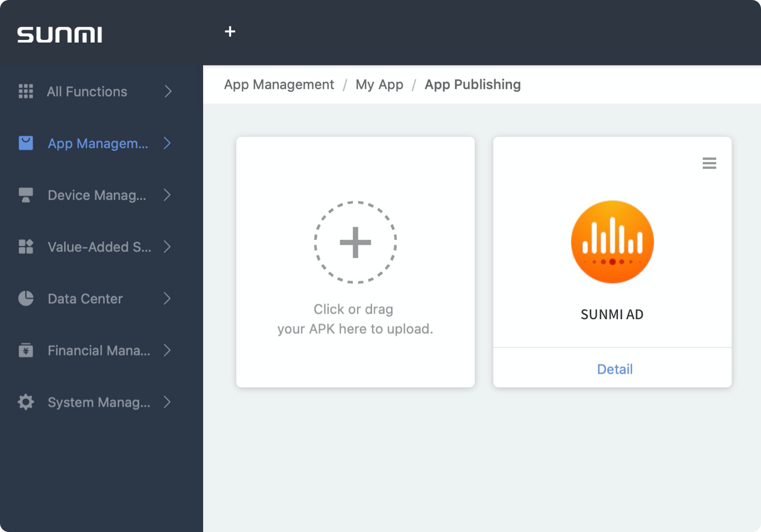The image size is (761, 532).
Task: Open Detail link for SUNMI AD
Action: 614,369
